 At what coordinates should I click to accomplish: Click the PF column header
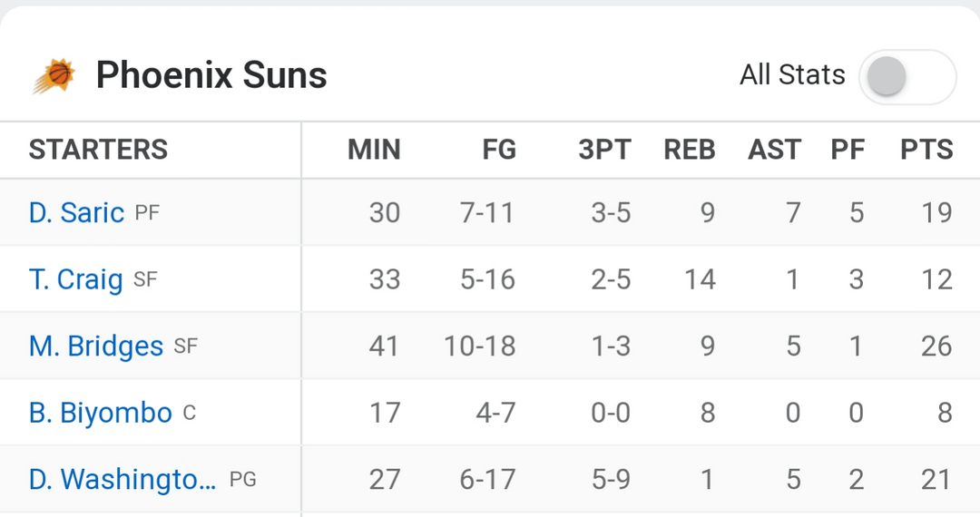(848, 150)
